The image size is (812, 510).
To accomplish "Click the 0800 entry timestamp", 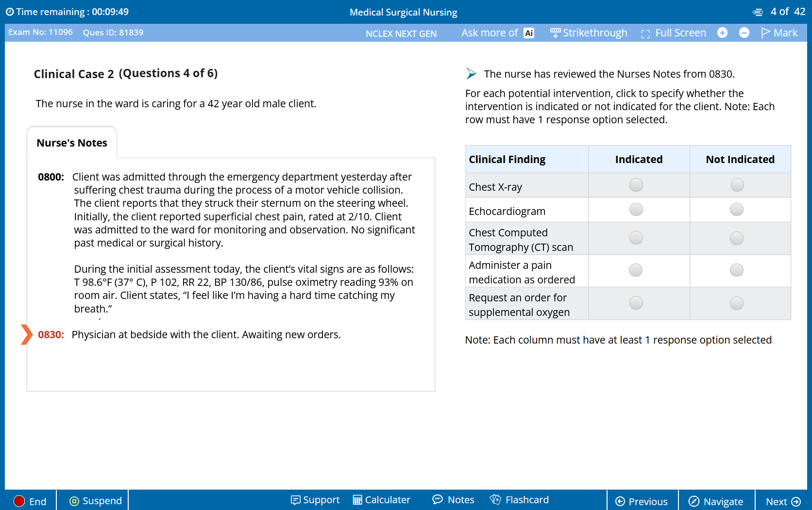I will pyautogui.click(x=51, y=177).
